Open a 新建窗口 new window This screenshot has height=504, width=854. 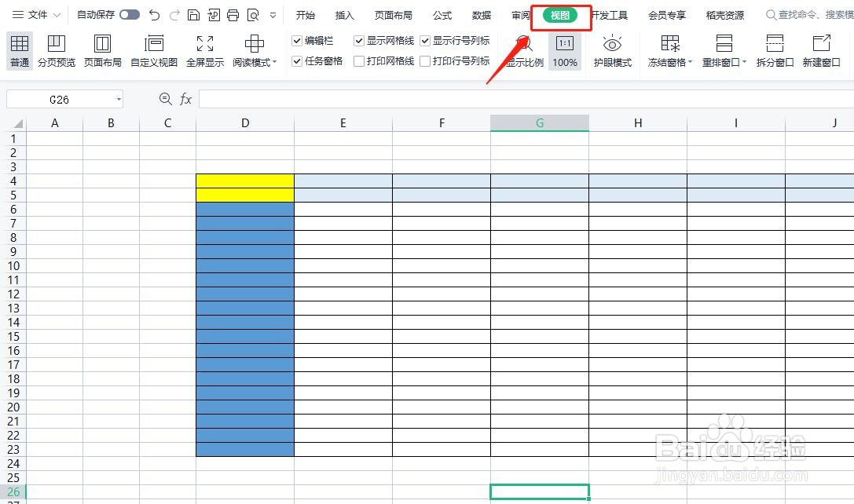coord(821,50)
